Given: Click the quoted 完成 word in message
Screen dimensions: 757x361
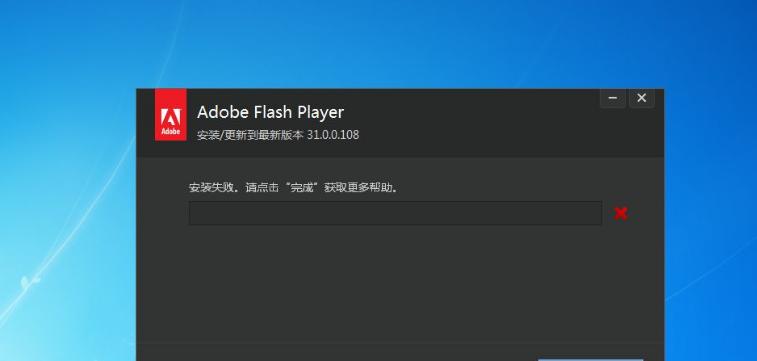Looking at the screenshot, I should pos(302,187).
